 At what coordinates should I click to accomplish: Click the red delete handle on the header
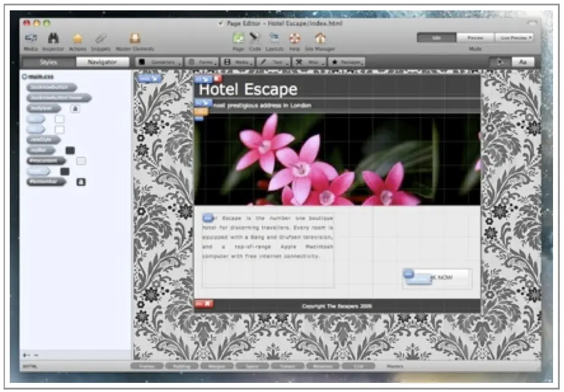point(218,78)
